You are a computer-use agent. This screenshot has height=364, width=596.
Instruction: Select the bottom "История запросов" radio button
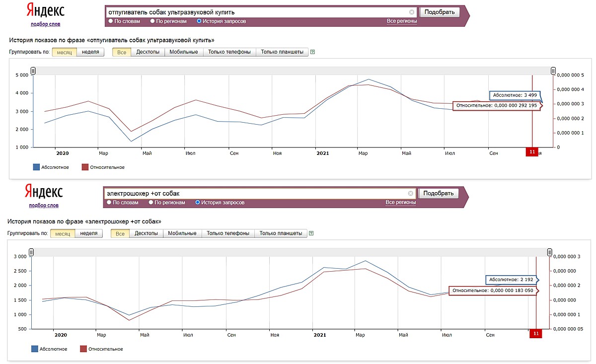(x=198, y=203)
